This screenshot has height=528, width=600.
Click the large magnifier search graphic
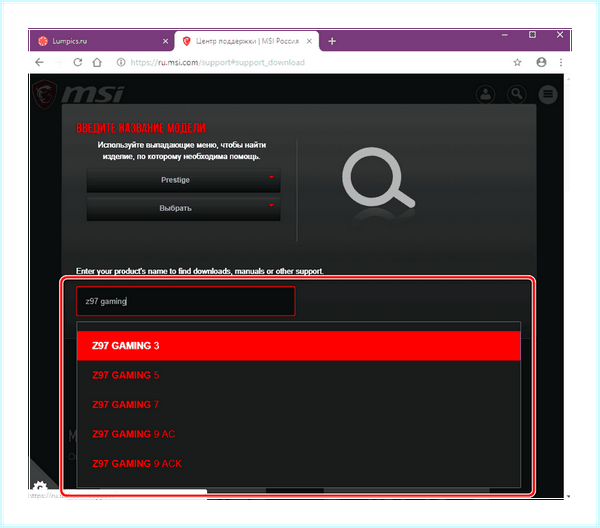coord(378,178)
